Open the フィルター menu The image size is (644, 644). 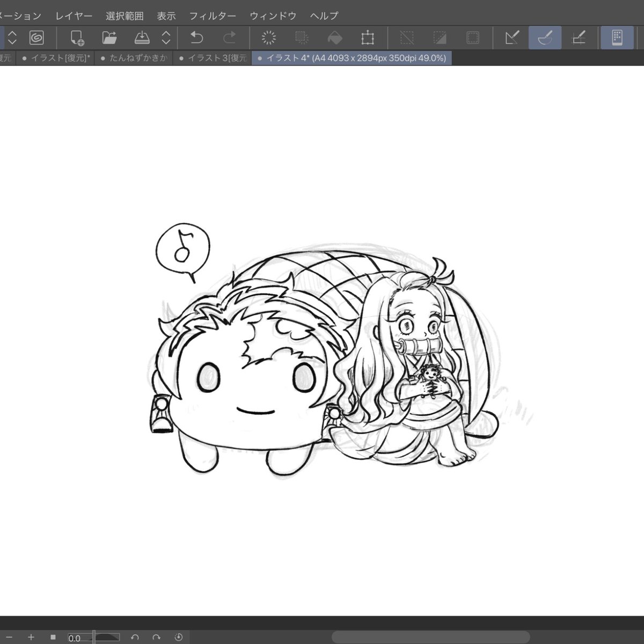pos(213,16)
